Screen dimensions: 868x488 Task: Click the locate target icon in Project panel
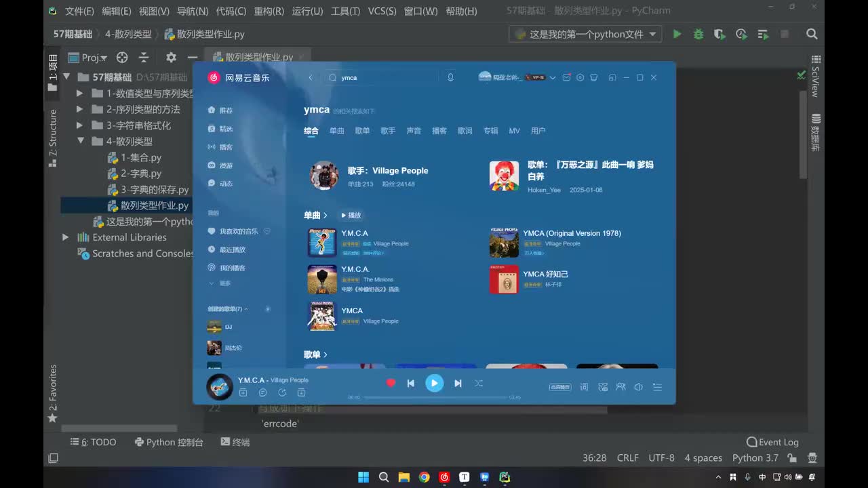(122, 58)
